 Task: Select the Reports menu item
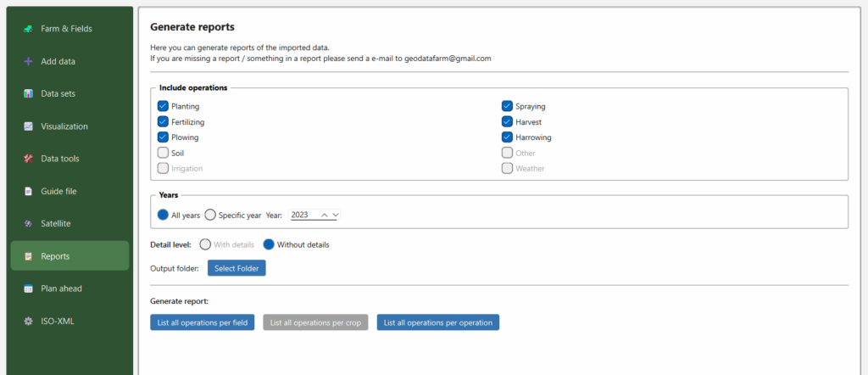coord(70,256)
